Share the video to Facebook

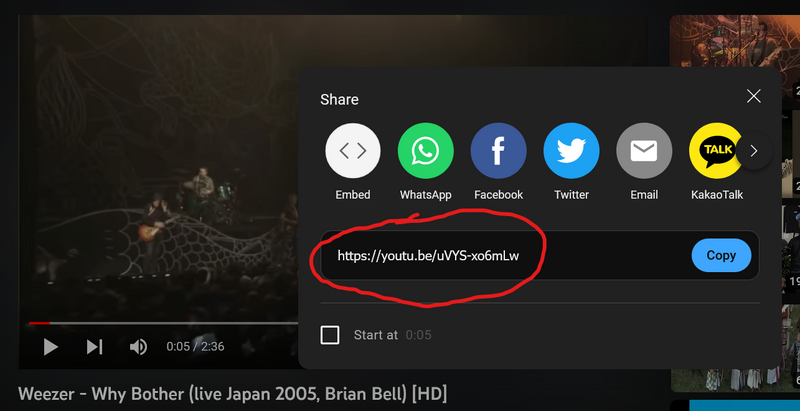tap(498, 151)
